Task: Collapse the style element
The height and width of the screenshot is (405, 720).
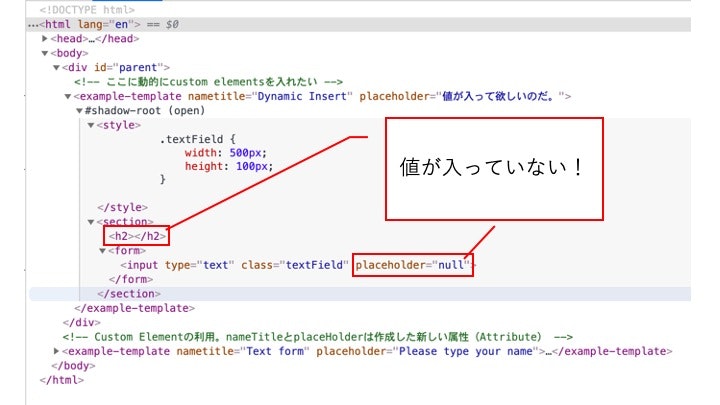Action: pyautogui.click(x=90, y=125)
